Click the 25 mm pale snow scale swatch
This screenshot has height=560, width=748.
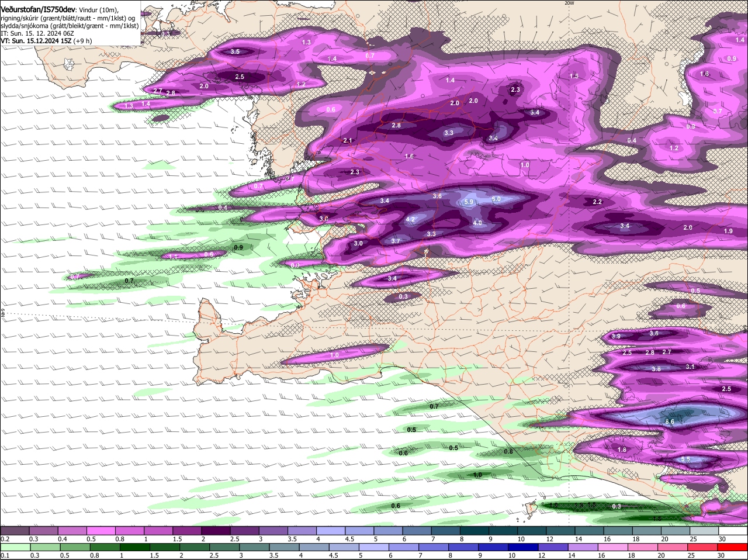pos(705,531)
